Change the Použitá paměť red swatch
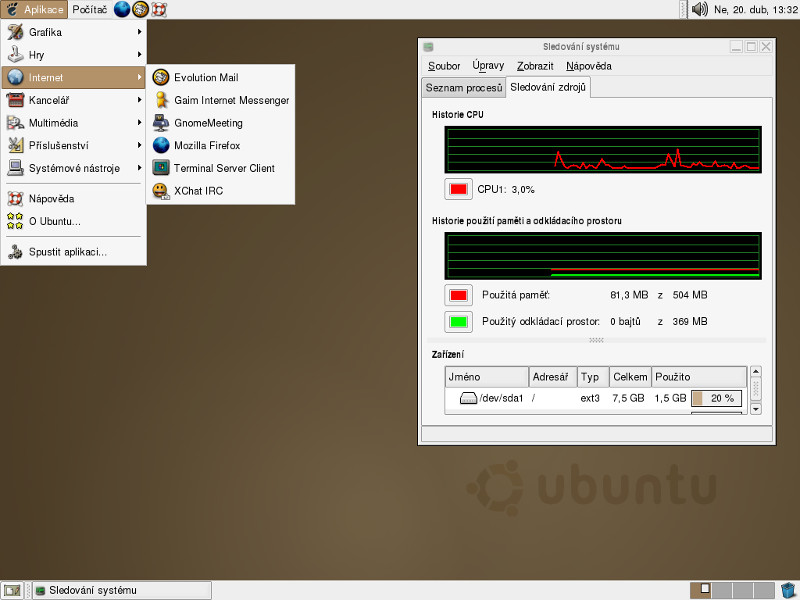Screen dimensions: 800x600 pyautogui.click(x=458, y=295)
